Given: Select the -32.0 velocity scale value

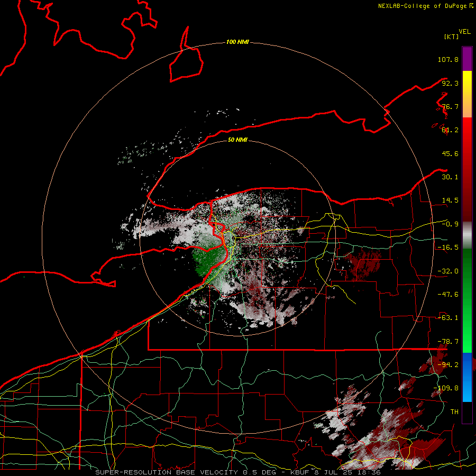Looking at the screenshot, I should pyautogui.click(x=448, y=271).
